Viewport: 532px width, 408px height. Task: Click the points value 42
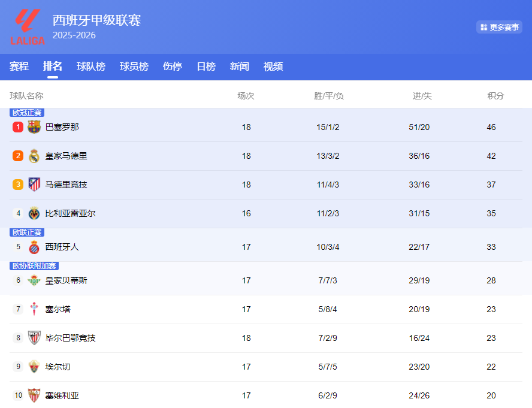(x=491, y=156)
